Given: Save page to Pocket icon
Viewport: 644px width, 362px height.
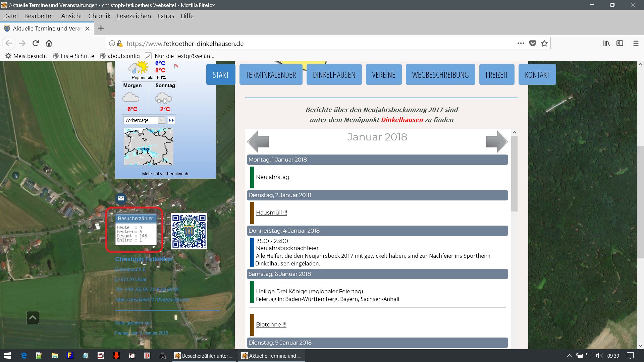Looking at the screenshot, I should point(532,43).
